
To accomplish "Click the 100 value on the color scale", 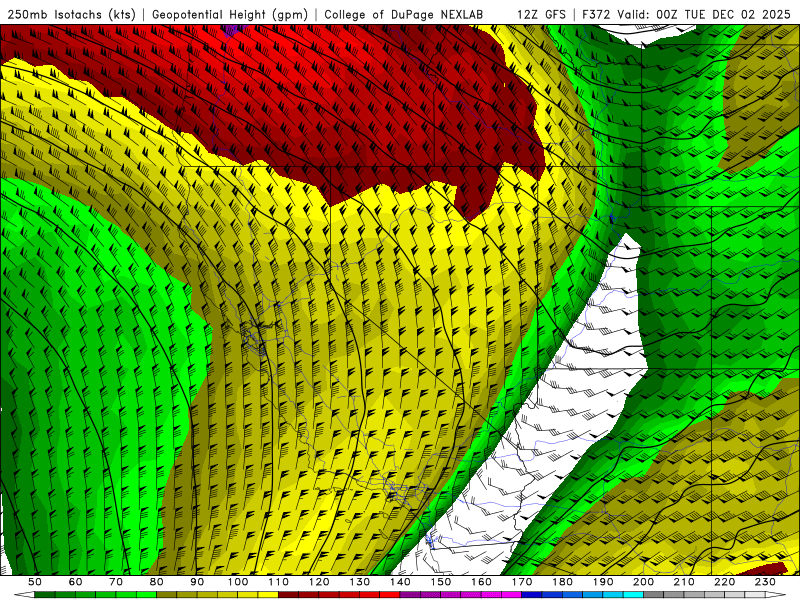I will tap(238, 582).
